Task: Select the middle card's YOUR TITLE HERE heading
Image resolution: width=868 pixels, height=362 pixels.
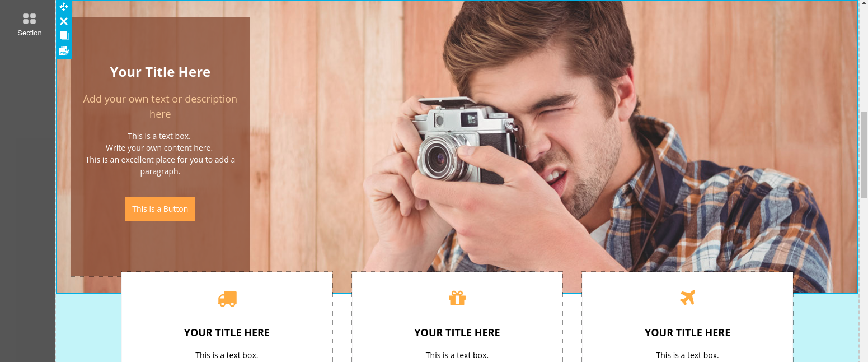Action: tap(457, 332)
